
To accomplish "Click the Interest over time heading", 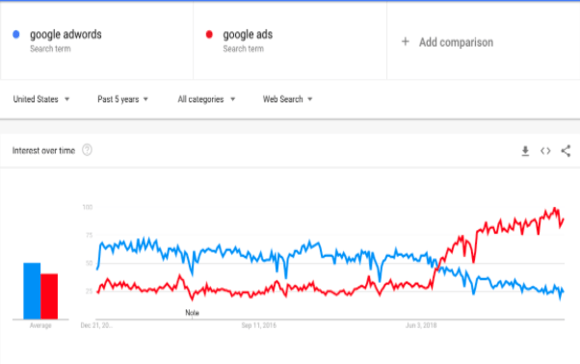I will (44, 151).
